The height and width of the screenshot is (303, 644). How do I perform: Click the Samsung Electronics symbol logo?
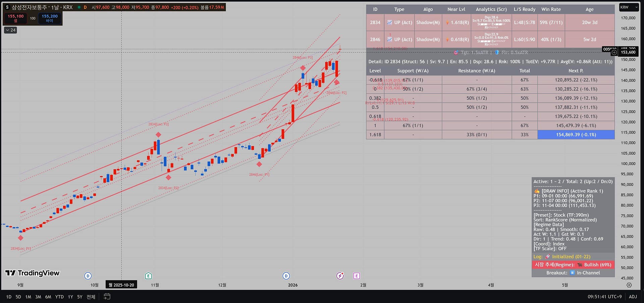(7, 7)
